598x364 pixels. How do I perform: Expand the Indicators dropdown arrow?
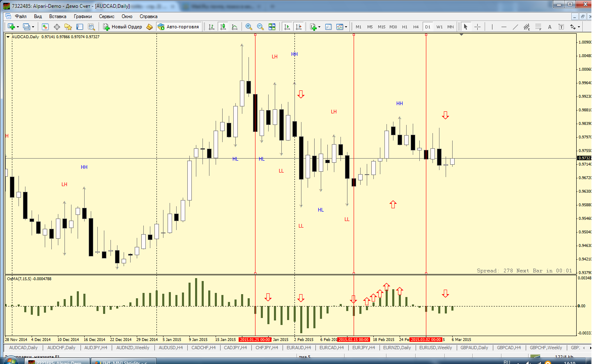320,27
